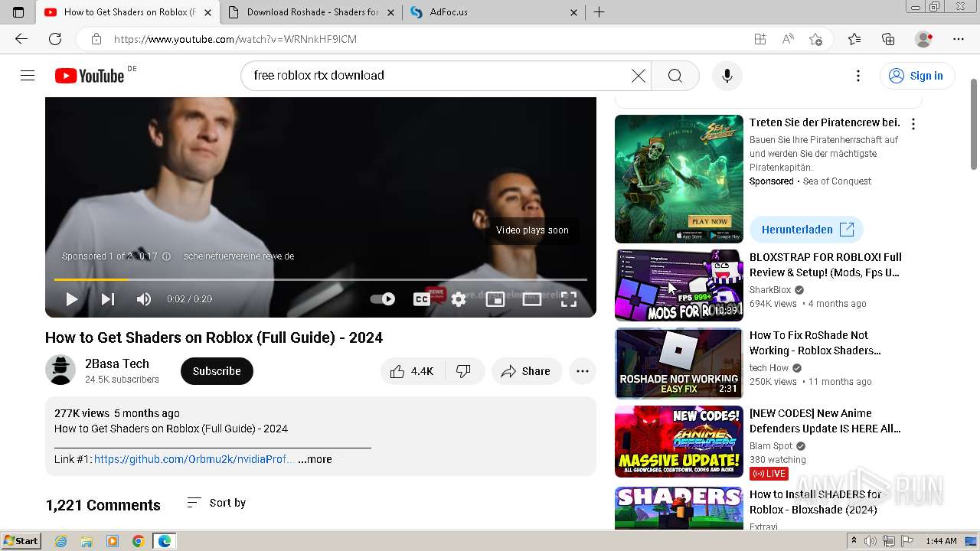This screenshot has height=551, width=980.
Task: Open the browser profile avatar
Action: pyautogui.click(x=924, y=39)
